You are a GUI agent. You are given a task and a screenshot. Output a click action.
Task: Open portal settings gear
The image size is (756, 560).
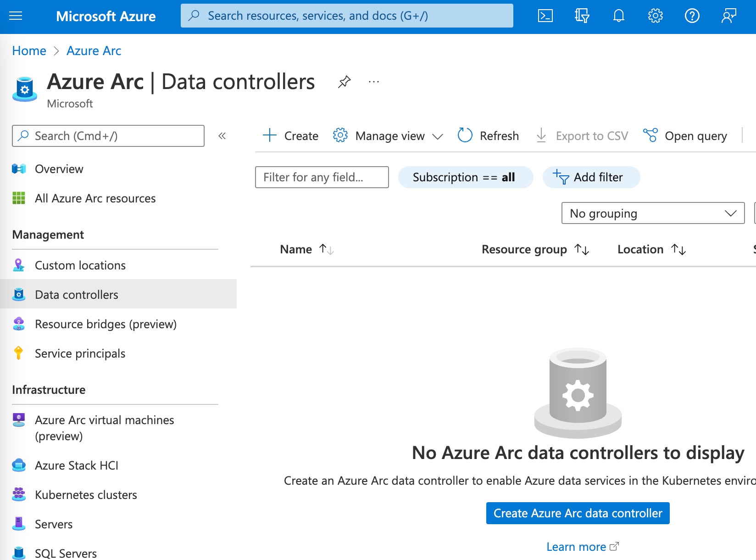[655, 16]
